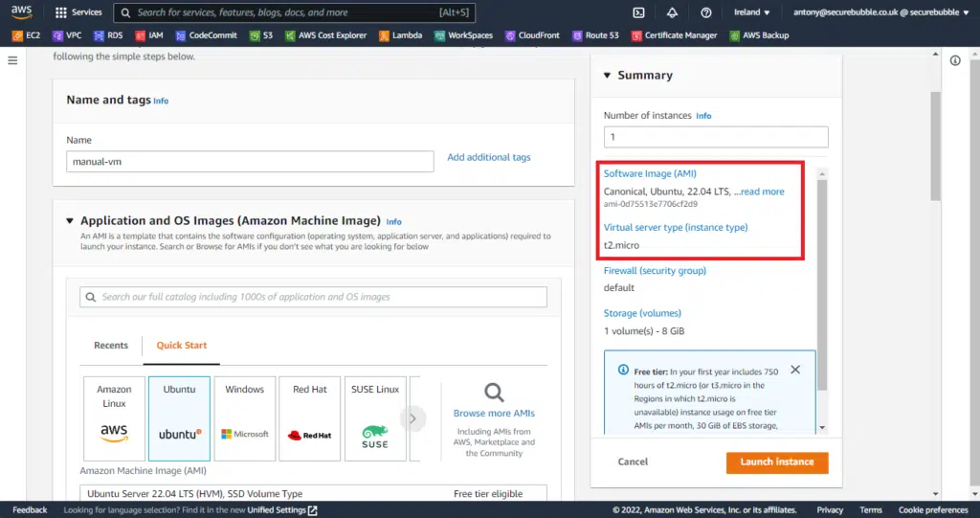Screen dimensions: 980x518
Task: Open the Ubuntu Server 22.04 LTS AMI dropdown
Action: click(x=313, y=494)
